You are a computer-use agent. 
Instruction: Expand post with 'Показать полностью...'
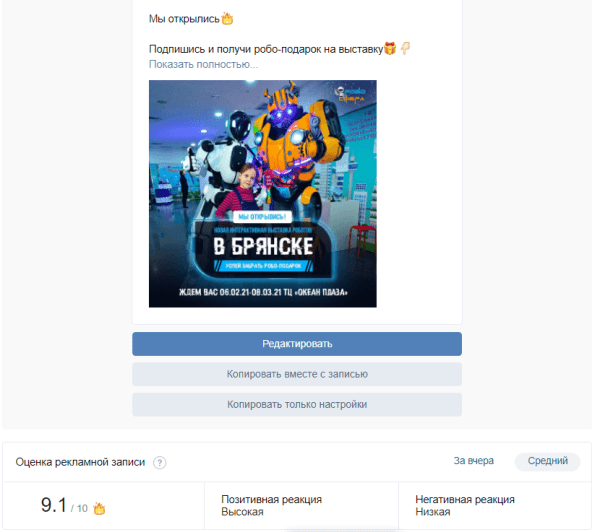pyautogui.click(x=203, y=64)
